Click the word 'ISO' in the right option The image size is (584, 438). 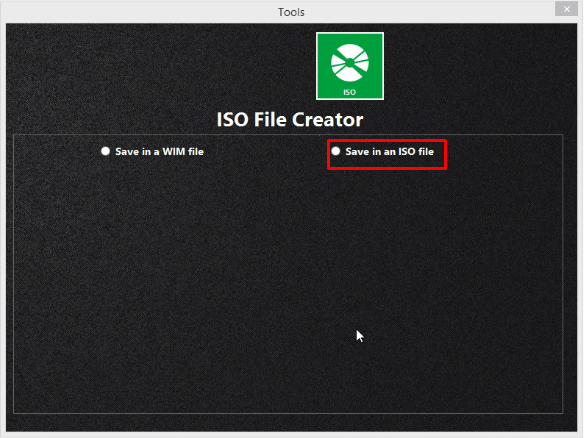(407, 152)
